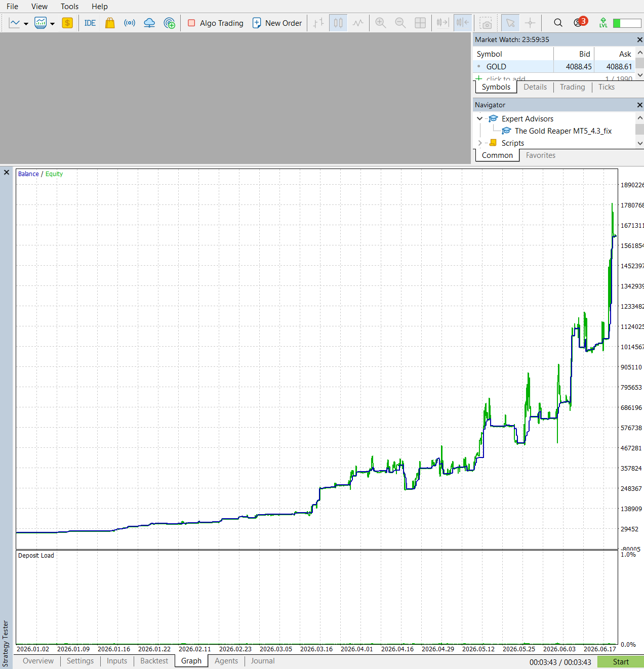Open the new chart icon
Image resolution: width=644 pixels, height=669 pixels.
point(15,23)
